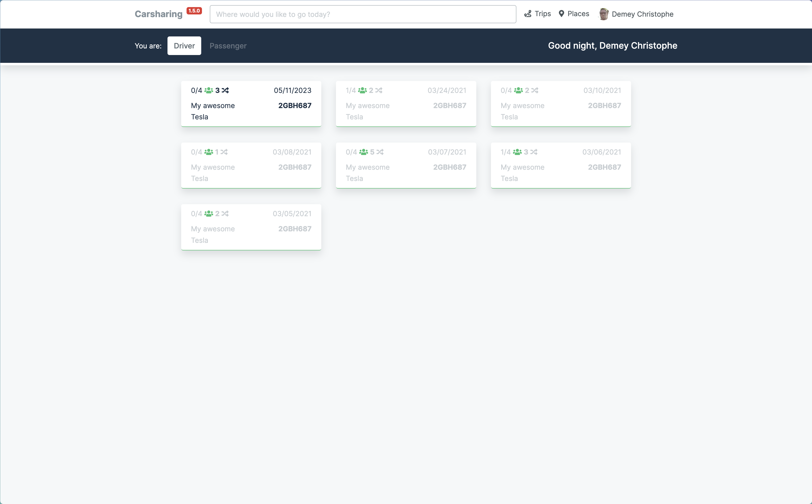The width and height of the screenshot is (812, 504).
Task: Click the passengers icon on the 03/24/2021 trip
Action: click(x=363, y=90)
